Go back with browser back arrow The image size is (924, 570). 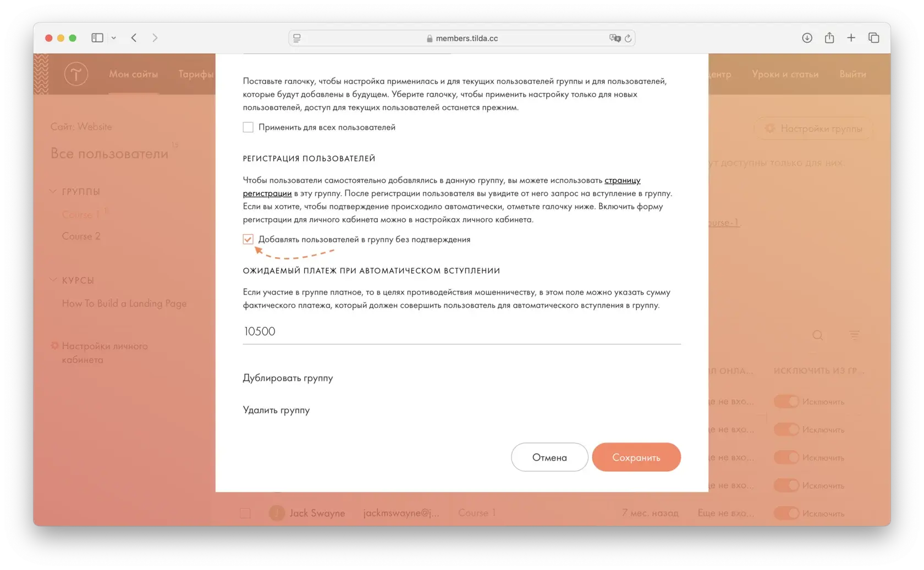tap(134, 38)
